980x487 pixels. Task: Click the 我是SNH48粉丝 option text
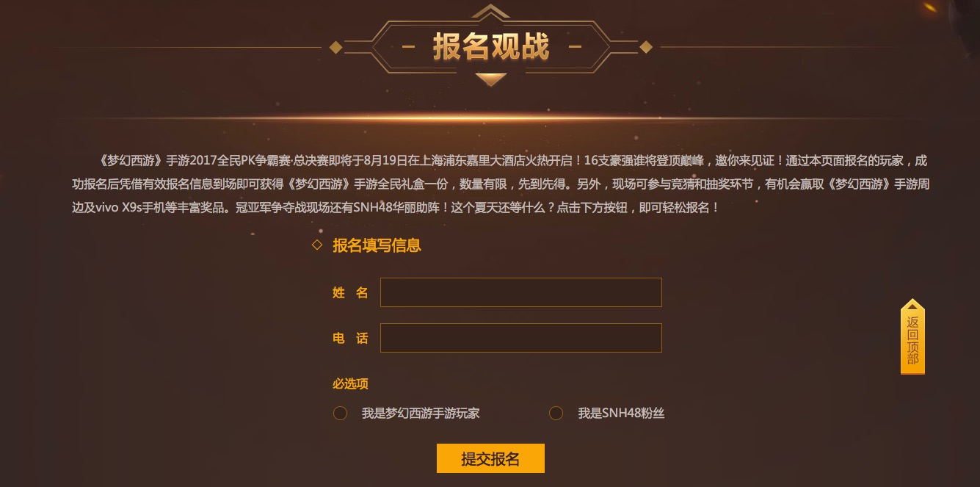click(621, 414)
